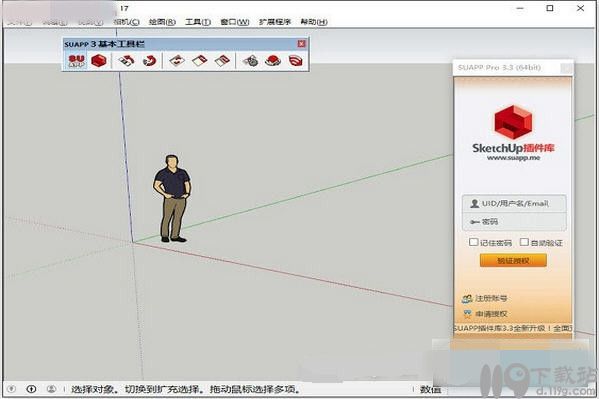
Task: Click the gear-shaped icon in the SUAPP toolbar
Action: 250,61
